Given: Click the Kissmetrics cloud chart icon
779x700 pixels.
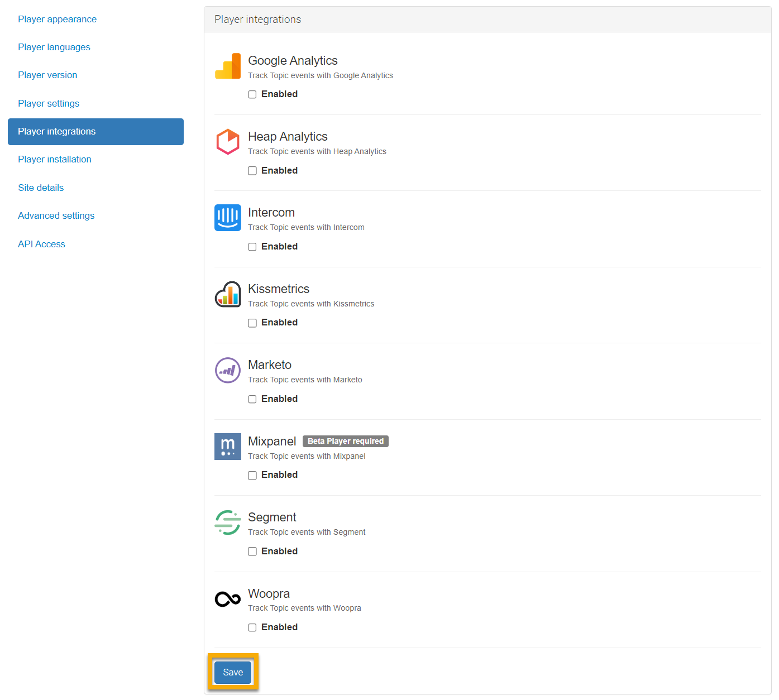Looking at the screenshot, I should click(x=228, y=294).
